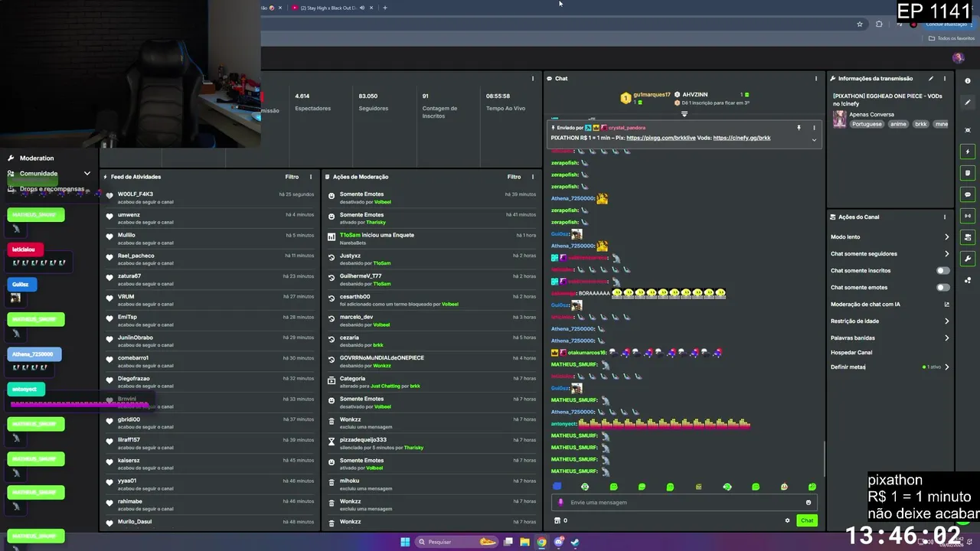Image resolution: width=980 pixels, height=551 pixels.
Task: Open the pixgg.com/brkklive link
Action: pyautogui.click(x=660, y=138)
